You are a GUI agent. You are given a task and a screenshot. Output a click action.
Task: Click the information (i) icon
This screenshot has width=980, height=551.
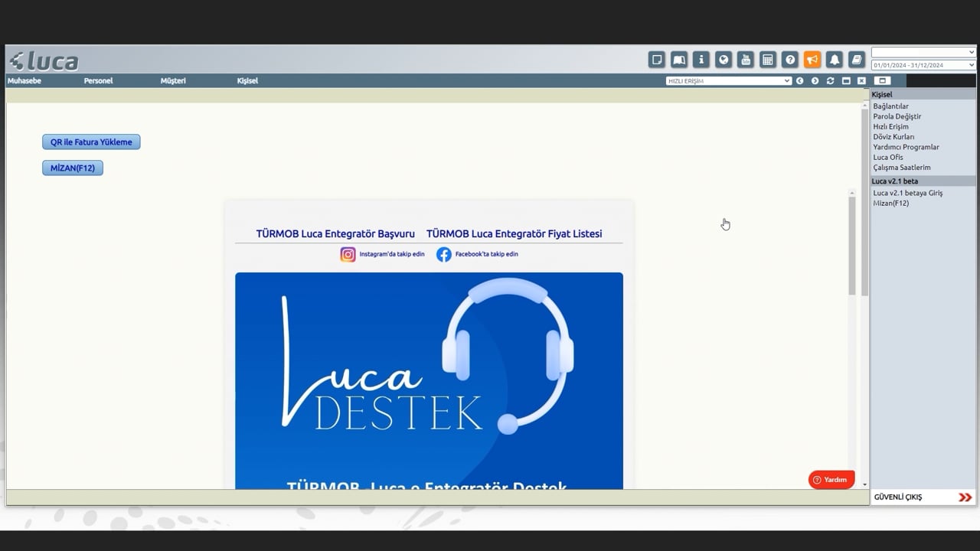click(701, 60)
